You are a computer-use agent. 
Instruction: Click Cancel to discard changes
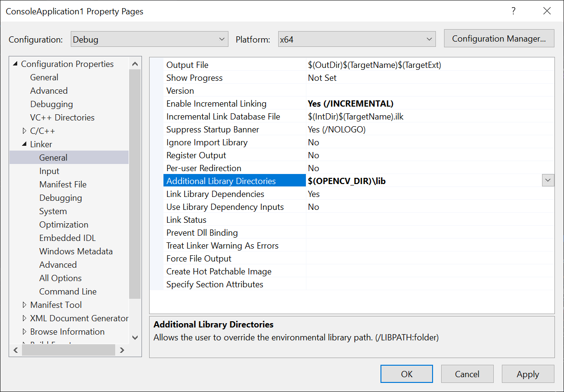coord(467,374)
